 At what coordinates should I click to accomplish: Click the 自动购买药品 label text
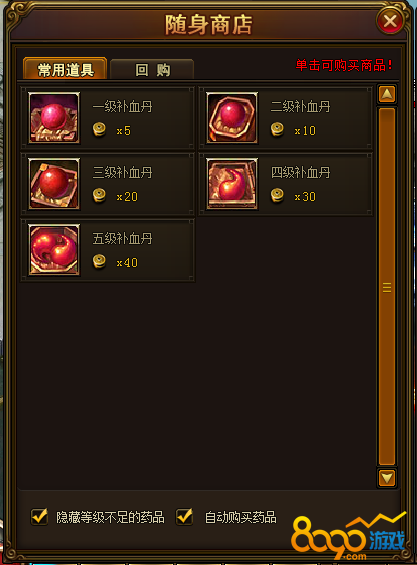240,517
